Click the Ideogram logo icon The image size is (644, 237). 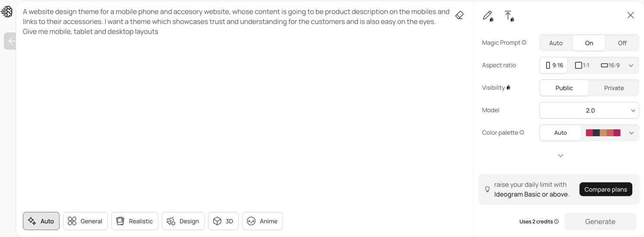point(7,12)
